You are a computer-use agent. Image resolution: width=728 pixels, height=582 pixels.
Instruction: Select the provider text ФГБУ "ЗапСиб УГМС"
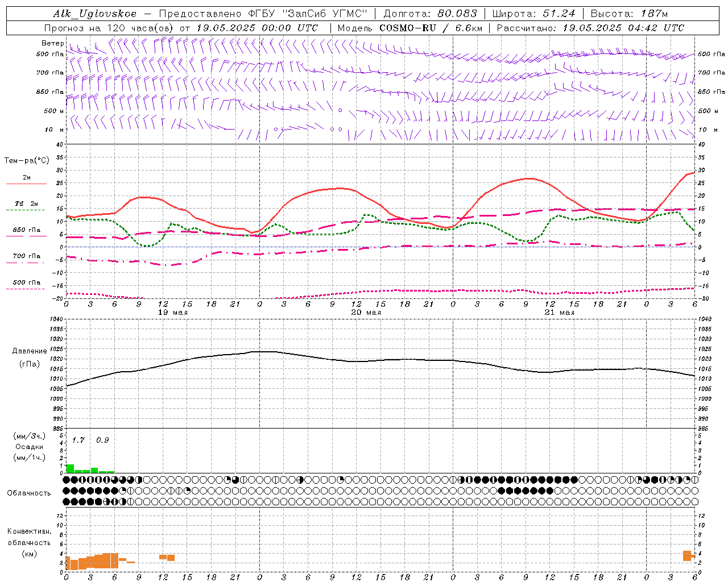(308, 14)
